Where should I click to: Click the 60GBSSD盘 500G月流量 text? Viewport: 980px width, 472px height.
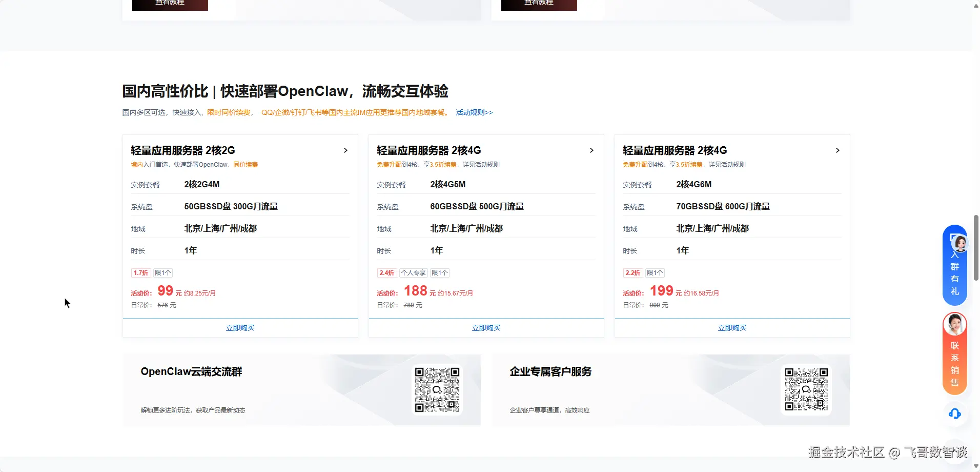pos(477,206)
